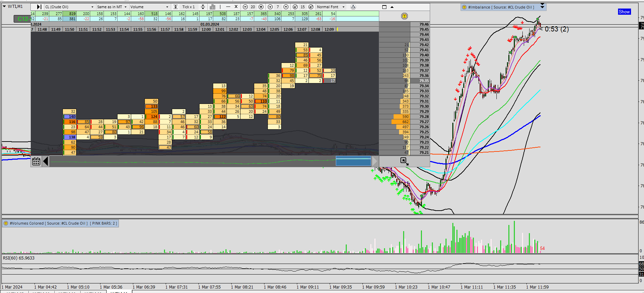Image resolution: width=644 pixels, height=293 pixels.
Task: Click delta cell -58
Action: [x=138, y=19]
